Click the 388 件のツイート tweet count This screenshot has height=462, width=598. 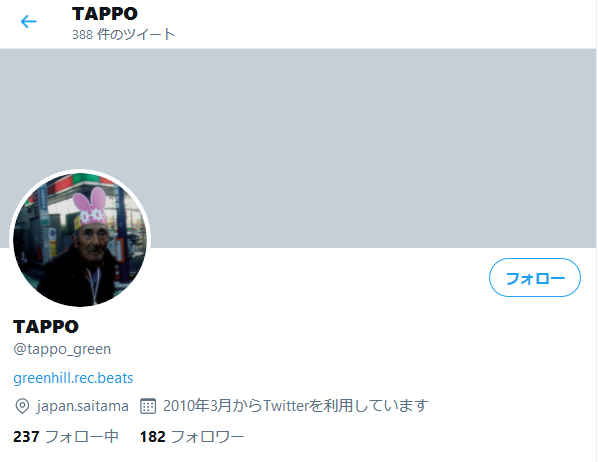(x=124, y=34)
